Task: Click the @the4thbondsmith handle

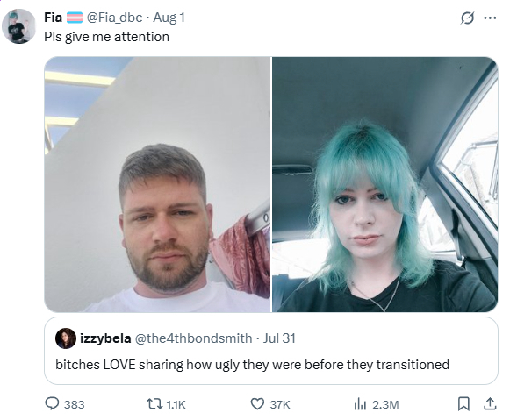Action: point(193,338)
